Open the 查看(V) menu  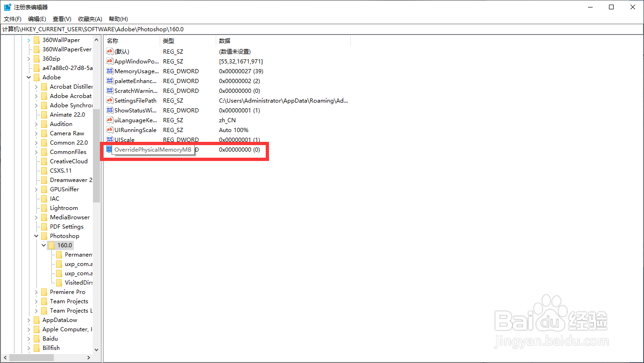[x=62, y=19]
